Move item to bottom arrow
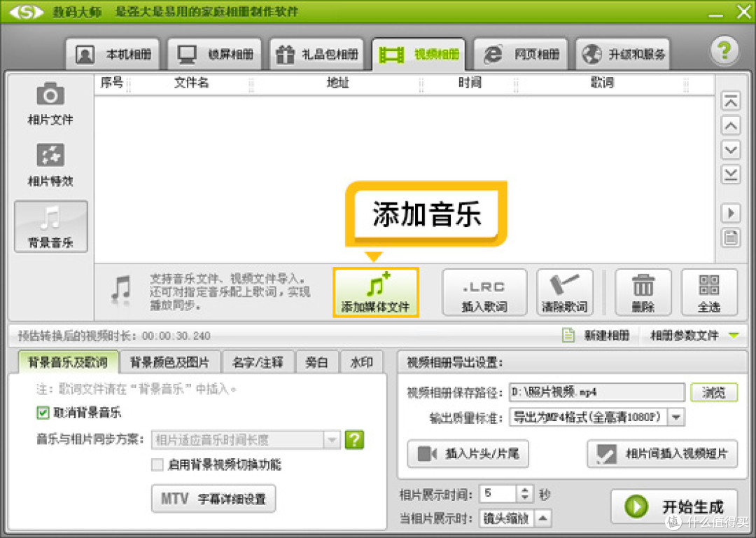Viewport: 756px width, 538px height. pyautogui.click(x=730, y=174)
